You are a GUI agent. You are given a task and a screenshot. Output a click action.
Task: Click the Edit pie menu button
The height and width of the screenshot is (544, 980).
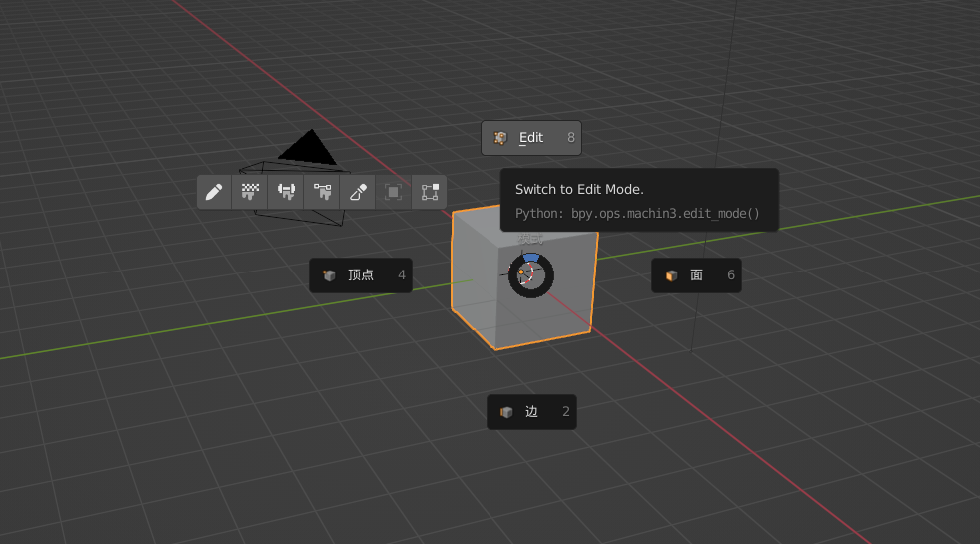(x=531, y=138)
